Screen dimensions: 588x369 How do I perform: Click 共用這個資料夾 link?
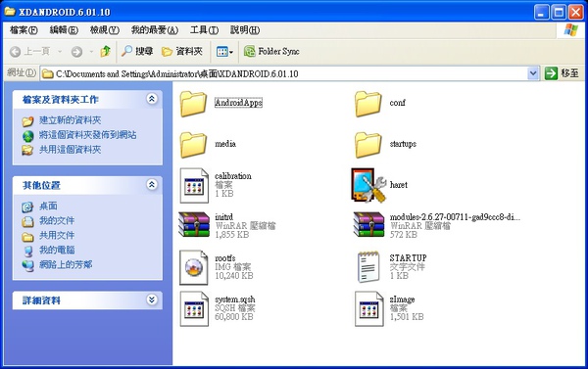71,150
